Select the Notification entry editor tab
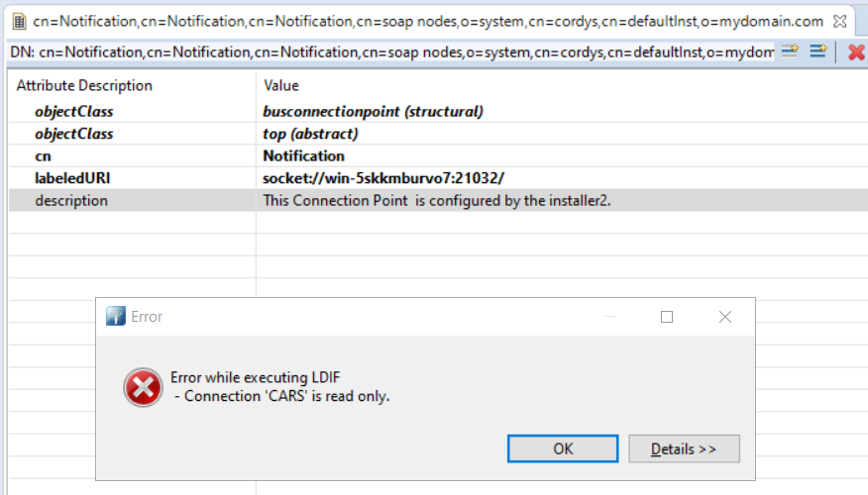This screenshot has height=495, width=868. (x=428, y=22)
